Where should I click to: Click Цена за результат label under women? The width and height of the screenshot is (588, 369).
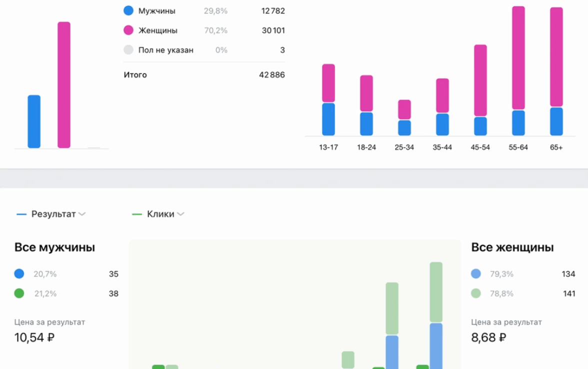pos(506,322)
